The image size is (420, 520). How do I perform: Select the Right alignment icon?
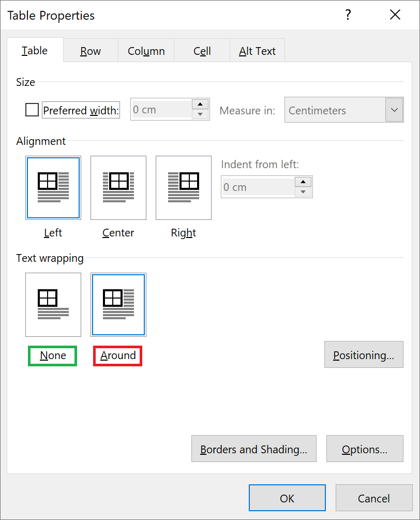(183, 188)
